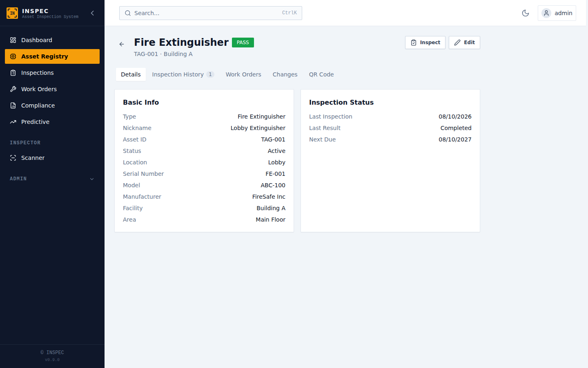Screen dimensions: 588x368
Task: Click the Inspection History count badge
Action: [210, 74]
